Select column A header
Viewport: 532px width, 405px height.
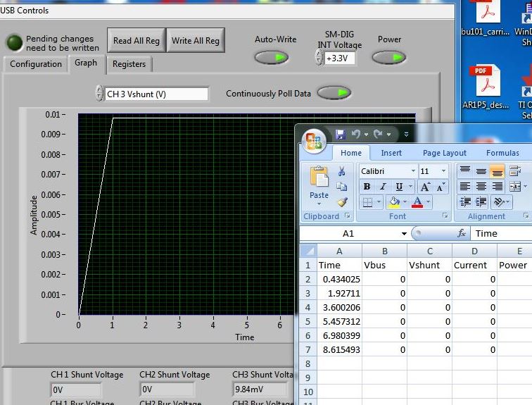tap(339, 251)
